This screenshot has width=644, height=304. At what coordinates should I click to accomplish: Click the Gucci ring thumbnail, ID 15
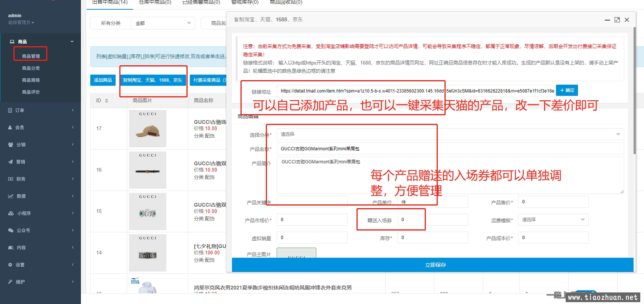tap(148, 211)
